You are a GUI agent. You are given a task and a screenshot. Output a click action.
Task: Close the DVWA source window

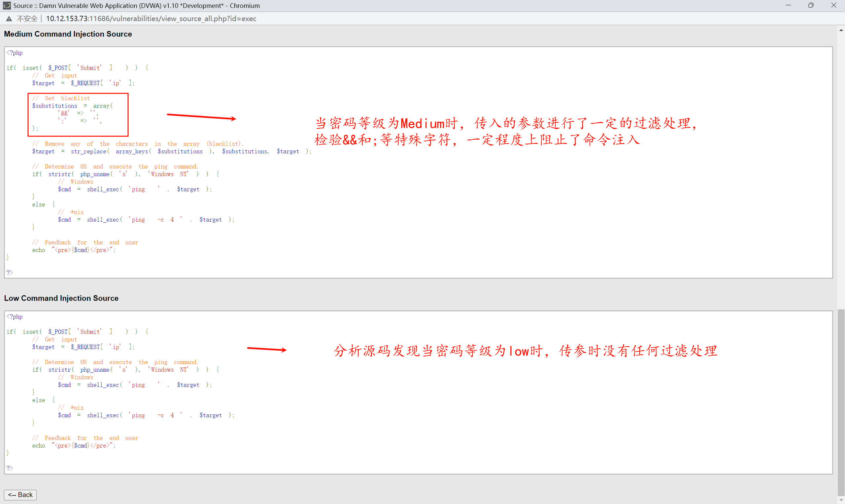pyautogui.click(x=833, y=5)
